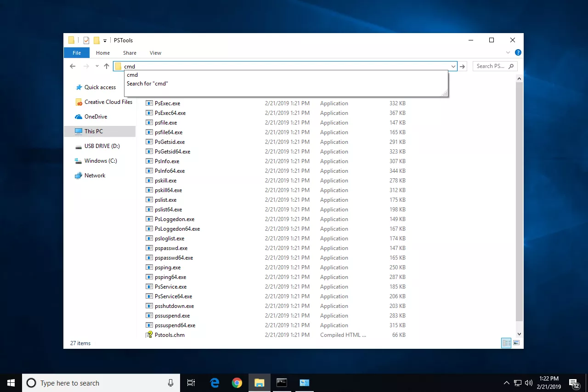The image size is (588, 392).
Task: Click the psloglist.exe file icon
Action: [149, 239]
